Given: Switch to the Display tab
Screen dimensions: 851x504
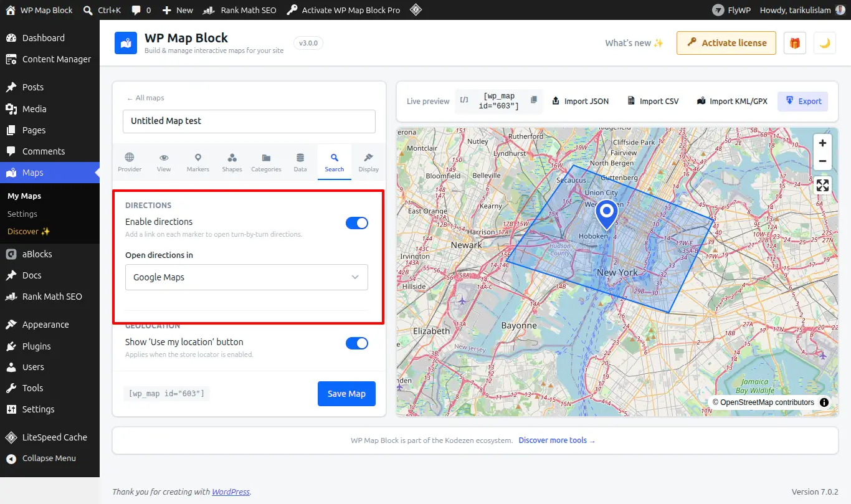Looking at the screenshot, I should 368,163.
